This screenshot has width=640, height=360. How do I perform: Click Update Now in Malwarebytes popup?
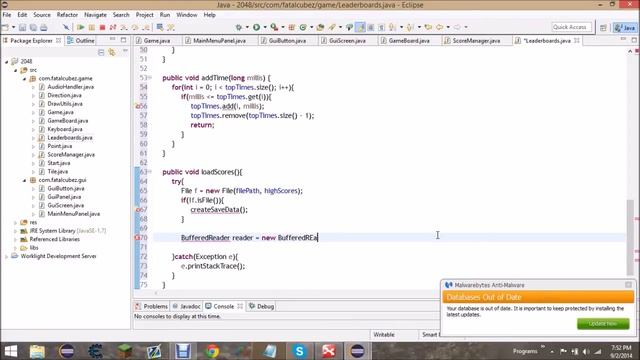pyautogui.click(x=603, y=324)
